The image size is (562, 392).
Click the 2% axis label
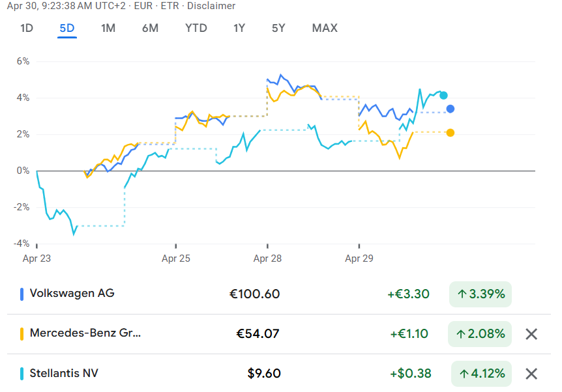23,134
